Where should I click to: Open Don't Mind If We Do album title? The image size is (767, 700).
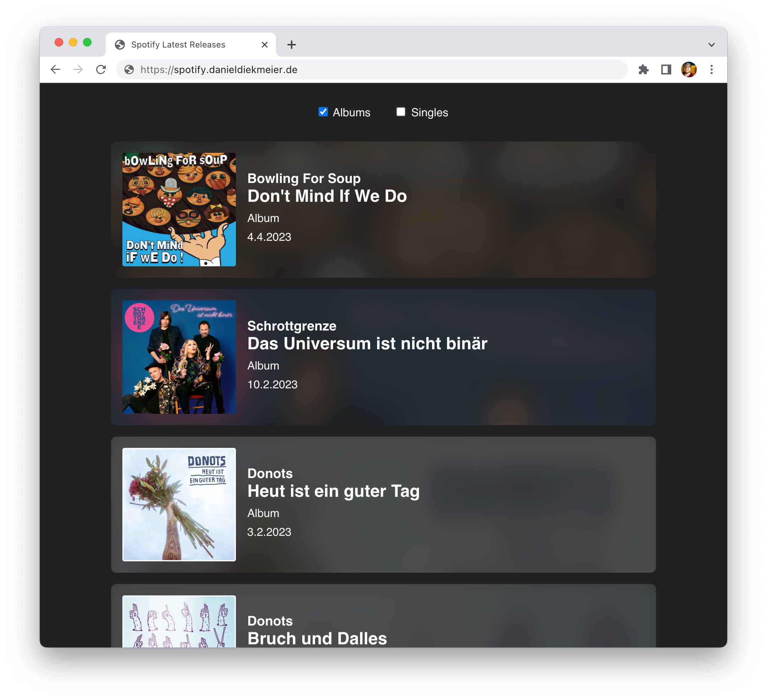327,196
